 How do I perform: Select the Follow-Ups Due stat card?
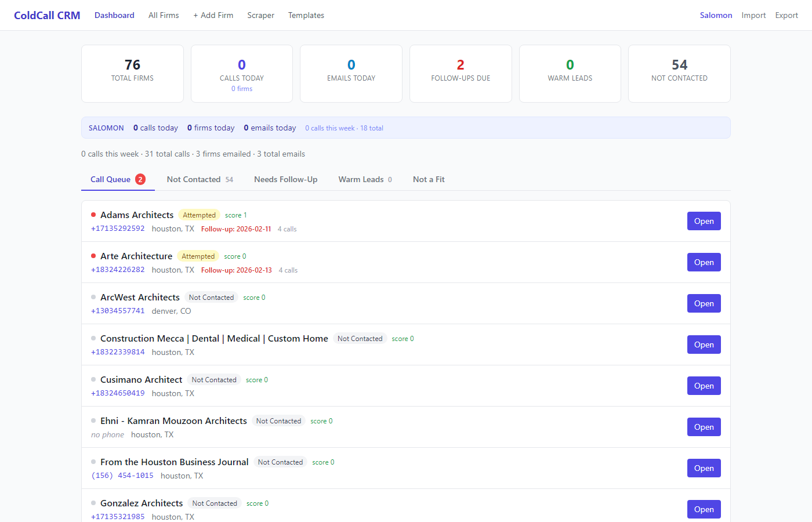tap(461, 74)
